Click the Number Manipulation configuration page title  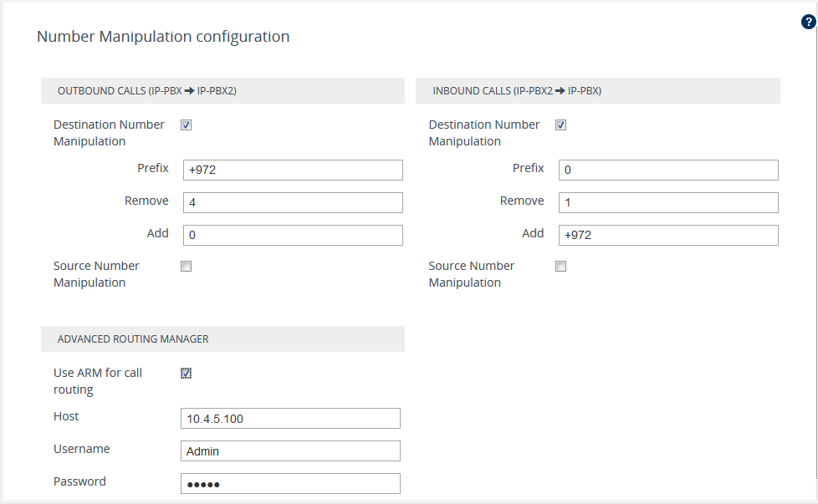point(163,37)
